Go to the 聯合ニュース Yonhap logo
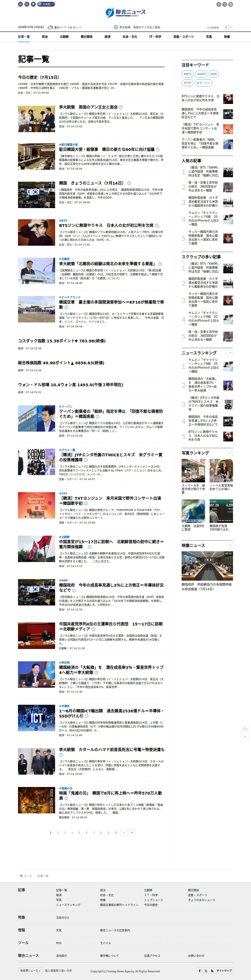 126,13
